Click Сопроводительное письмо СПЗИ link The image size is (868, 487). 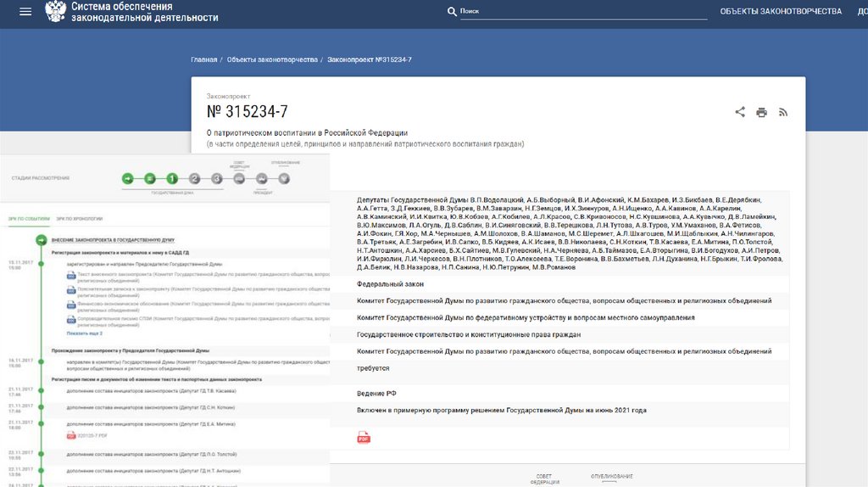203,322
